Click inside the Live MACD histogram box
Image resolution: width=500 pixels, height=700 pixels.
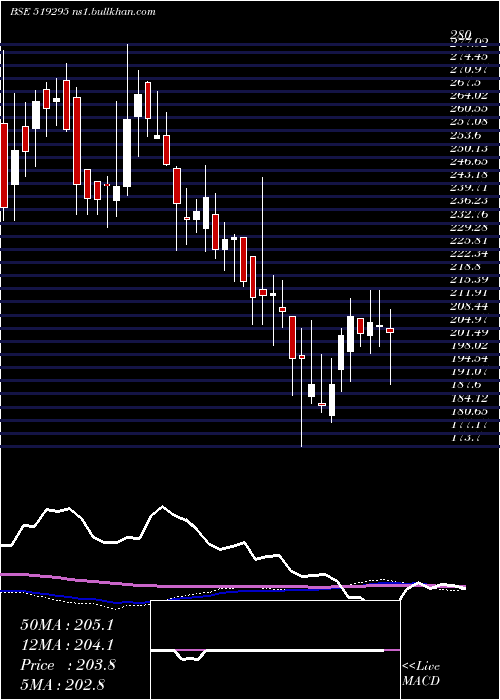[x=275, y=650]
